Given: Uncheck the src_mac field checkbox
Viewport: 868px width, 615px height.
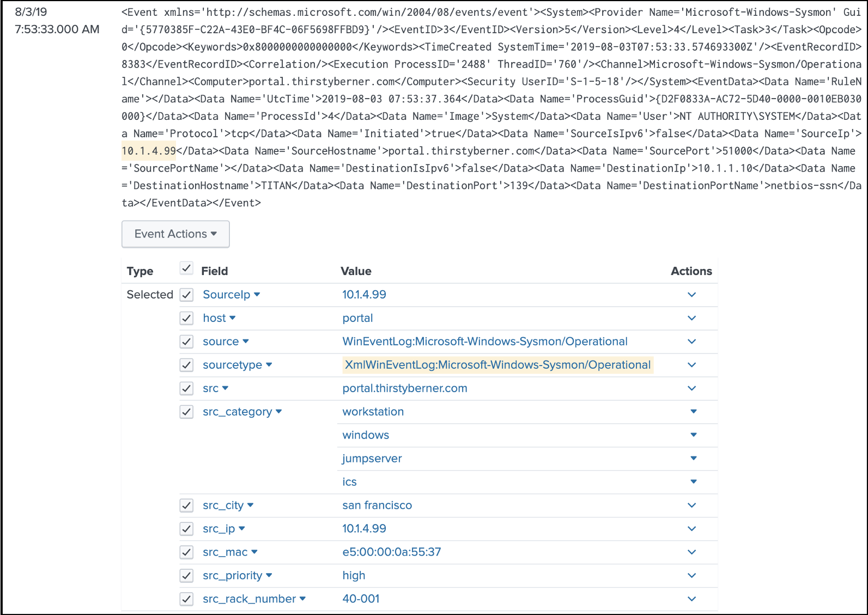Looking at the screenshot, I should point(186,552).
